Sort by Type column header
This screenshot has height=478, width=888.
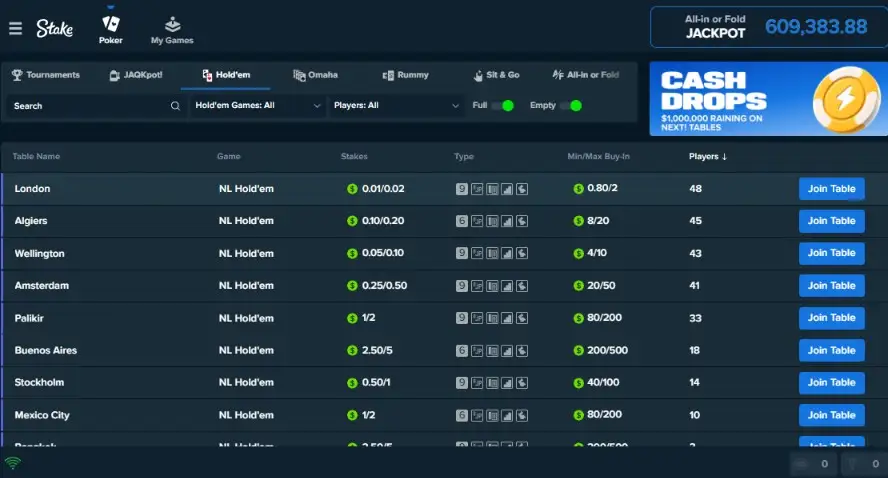464,156
